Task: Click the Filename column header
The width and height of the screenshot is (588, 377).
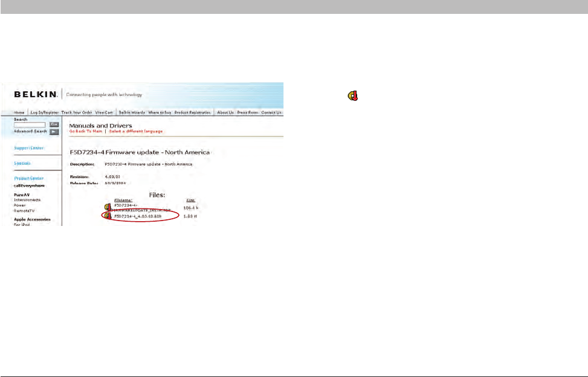Action: (123, 201)
